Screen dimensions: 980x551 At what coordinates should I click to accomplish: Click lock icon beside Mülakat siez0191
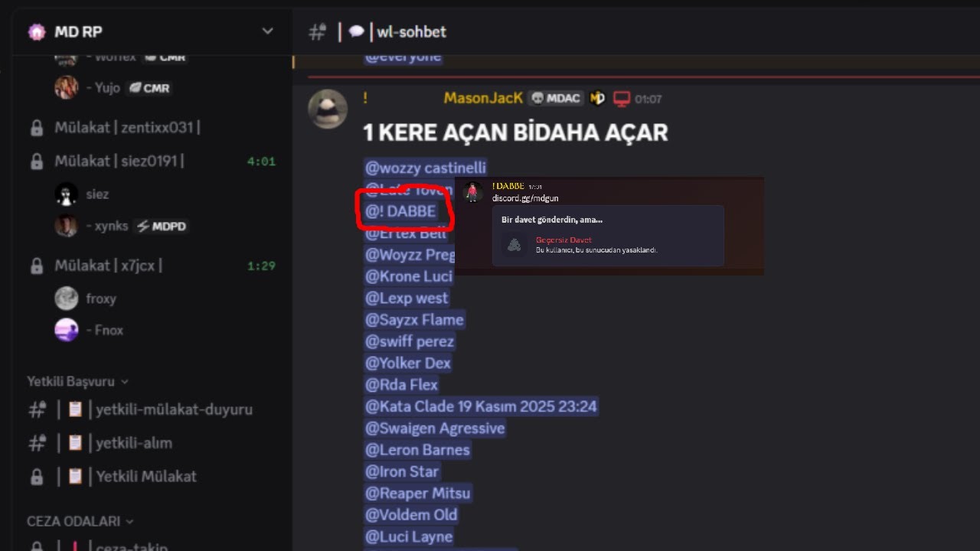(x=36, y=161)
